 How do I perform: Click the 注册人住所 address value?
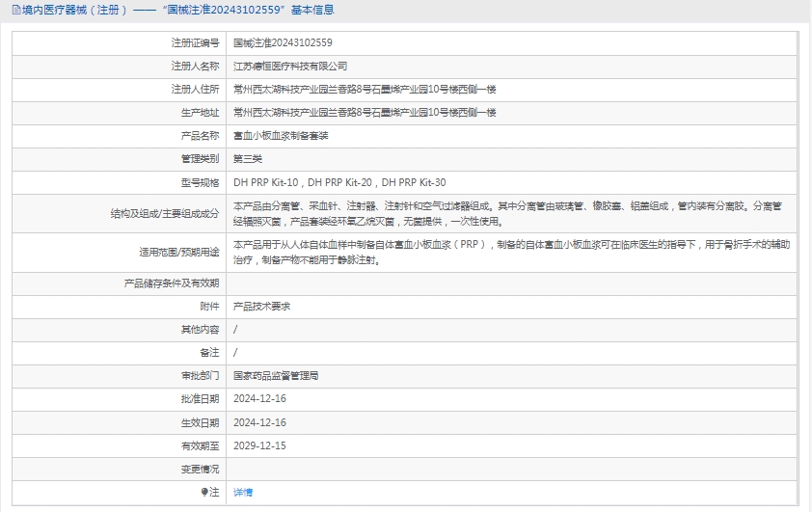(x=365, y=90)
